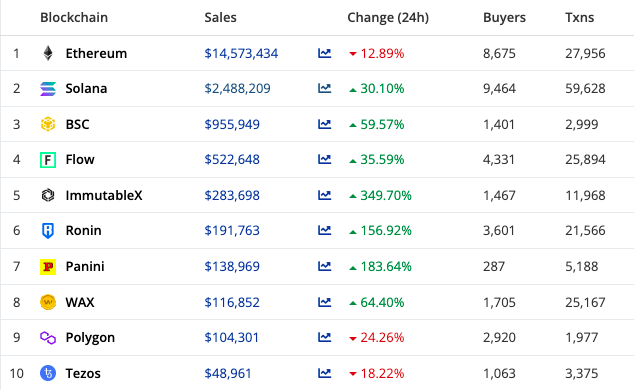This screenshot has width=634, height=390.
Task: Click the $191,763 sales figure
Action: 232,230
